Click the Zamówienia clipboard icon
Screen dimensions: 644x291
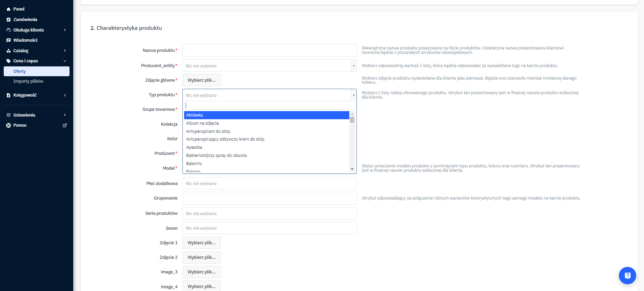pyautogui.click(x=8, y=20)
